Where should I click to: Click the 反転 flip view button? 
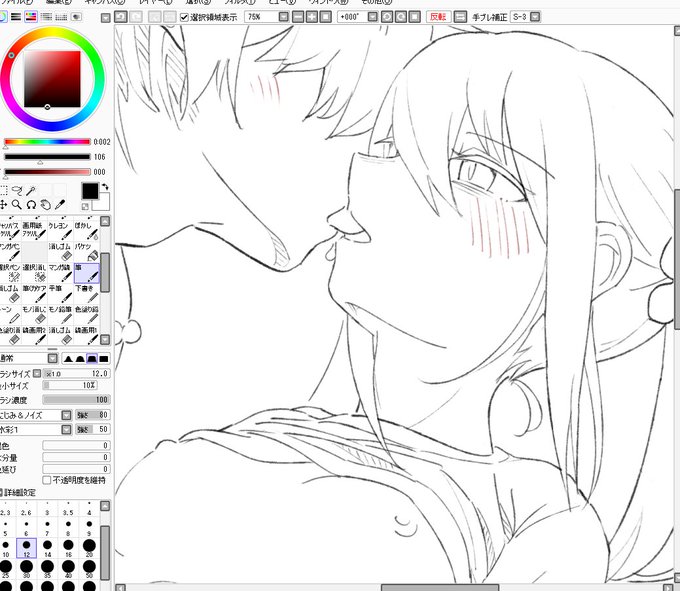pyautogui.click(x=438, y=17)
